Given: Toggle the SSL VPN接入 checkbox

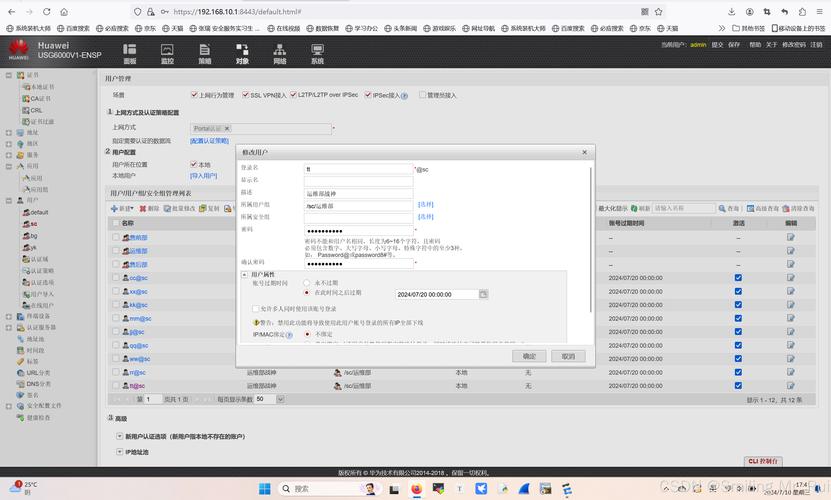Looking at the screenshot, I should [x=245, y=94].
